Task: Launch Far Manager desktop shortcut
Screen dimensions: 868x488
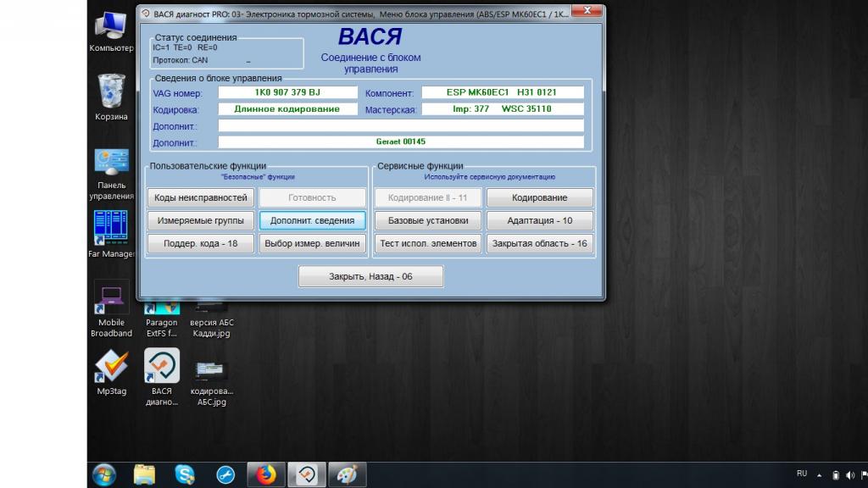Action: (x=111, y=234)
